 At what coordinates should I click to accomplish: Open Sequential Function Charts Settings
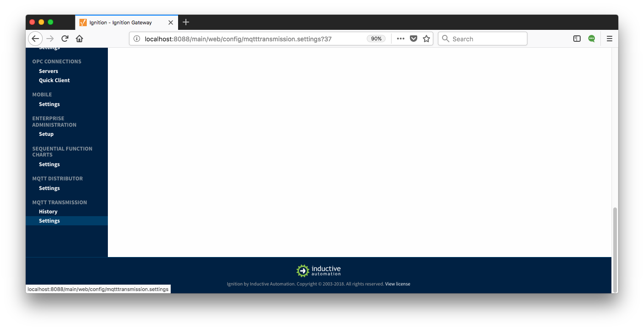coord(50,164)
